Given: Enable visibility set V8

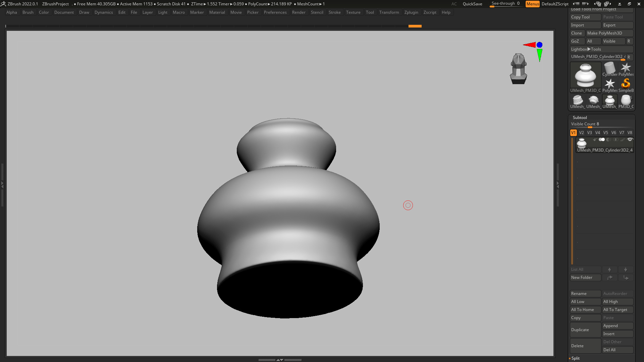Looking at the screenshot, I should point(630,133).
